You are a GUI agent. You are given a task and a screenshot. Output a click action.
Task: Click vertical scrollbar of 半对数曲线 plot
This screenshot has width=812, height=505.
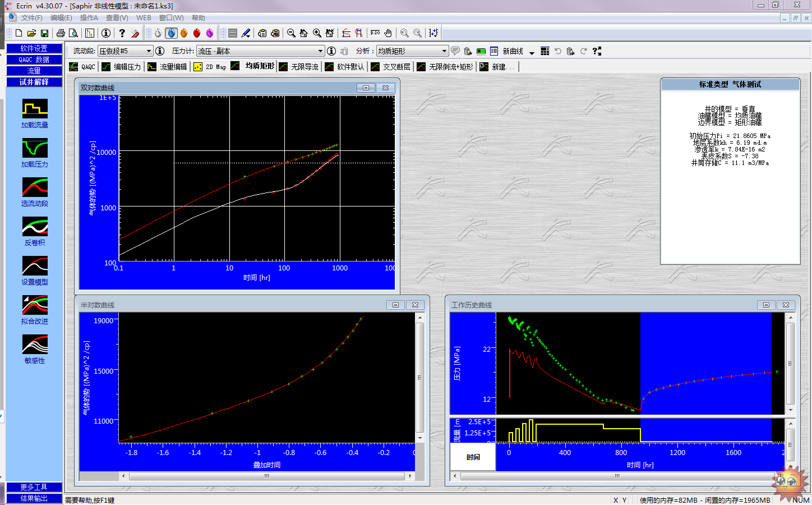(x=419, y=378)
